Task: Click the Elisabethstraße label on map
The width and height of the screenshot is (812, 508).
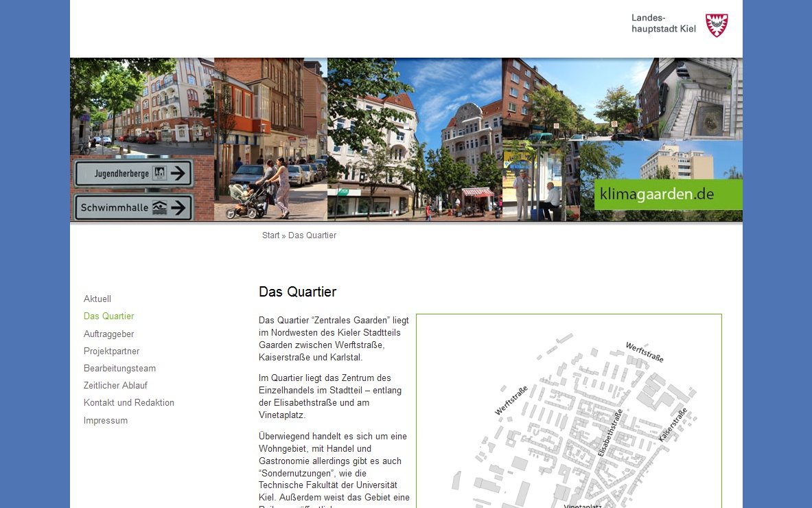Action: tap(610, 432)
